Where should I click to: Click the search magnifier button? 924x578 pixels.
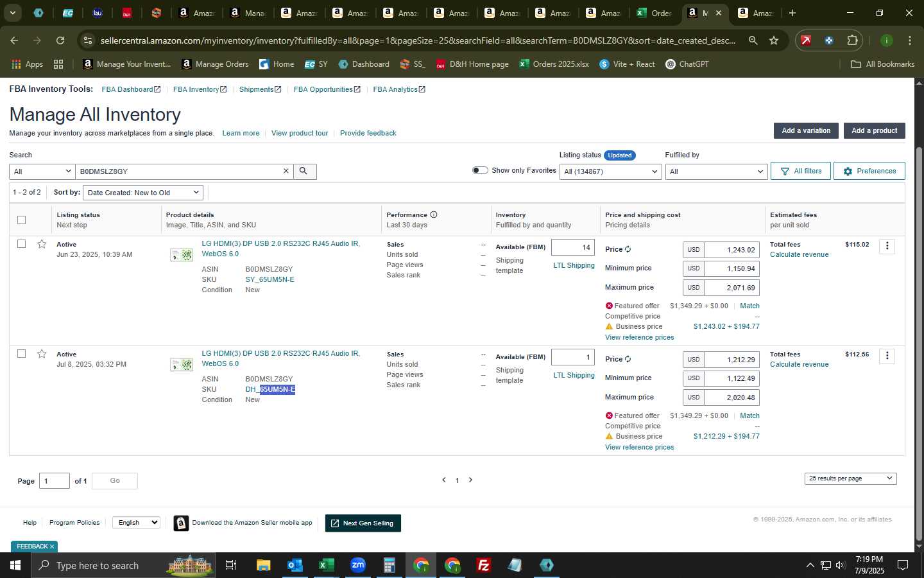click(x=304, y=171)
